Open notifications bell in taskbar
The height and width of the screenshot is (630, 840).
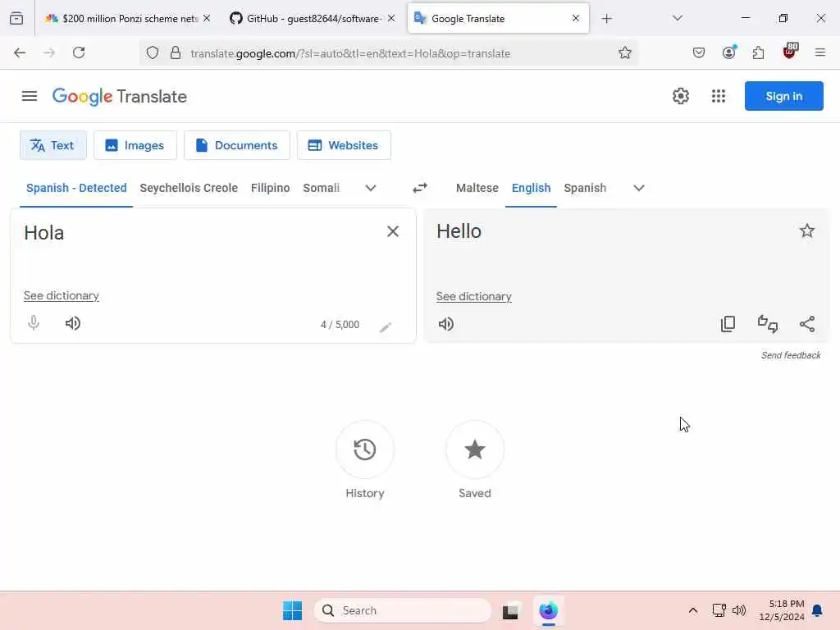pos(817,610)
